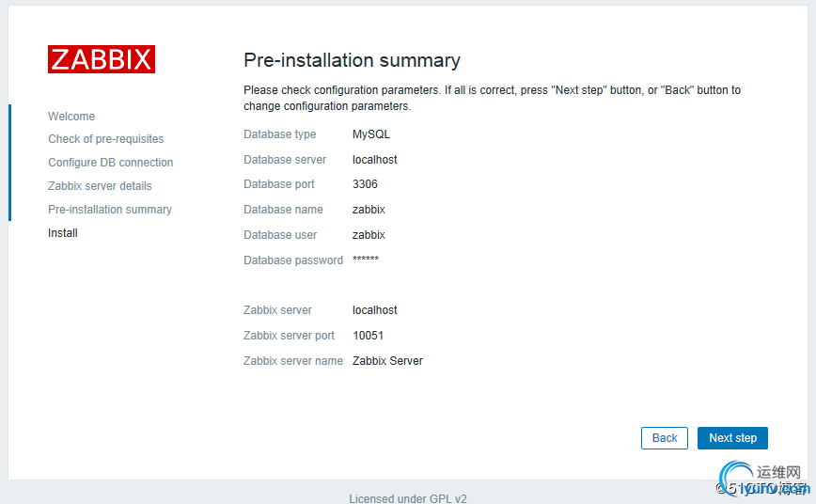Screen dimensions: 816x504
Task: Click the Pre-installation summary heading
Action: point(352,60)
